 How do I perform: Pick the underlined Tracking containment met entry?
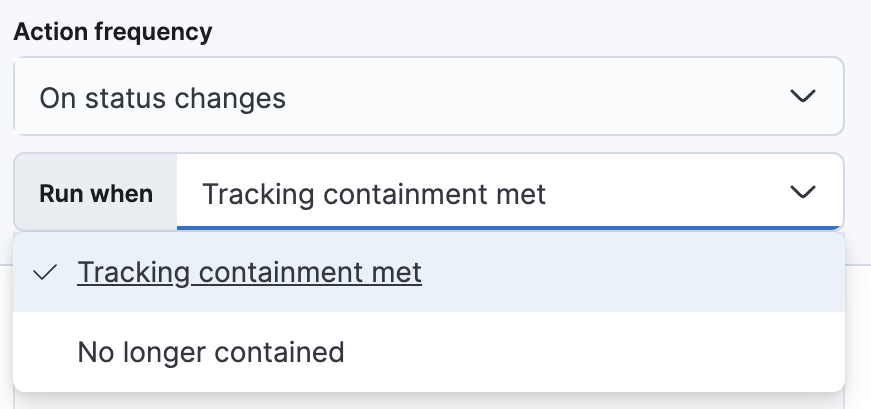249,272
